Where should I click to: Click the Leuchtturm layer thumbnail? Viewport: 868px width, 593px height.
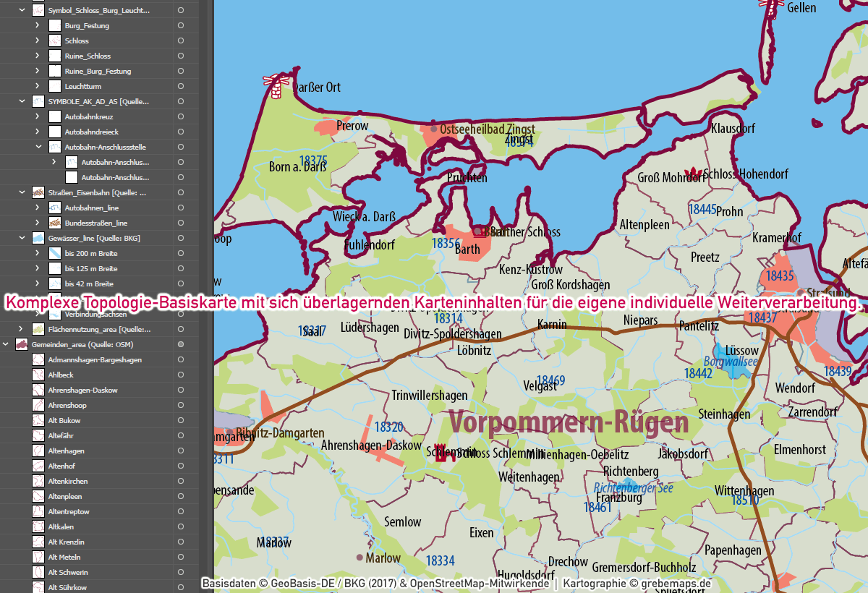(x=54, y=85)
